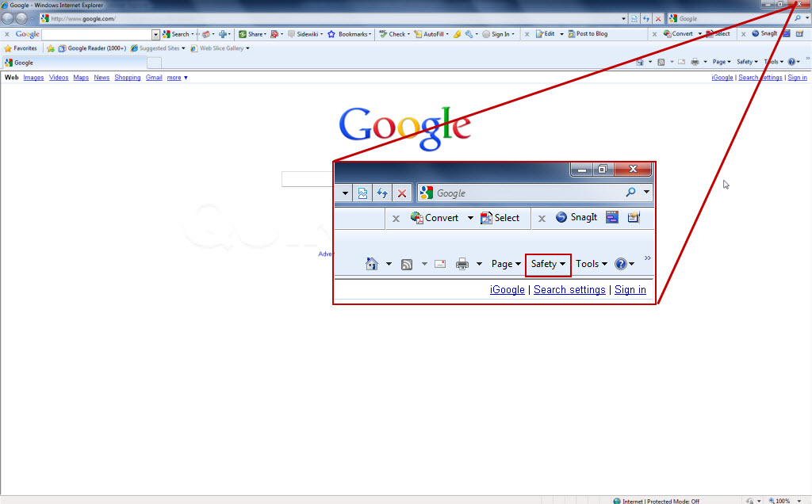Close the Google toolbar with its X

coord(6,34)
